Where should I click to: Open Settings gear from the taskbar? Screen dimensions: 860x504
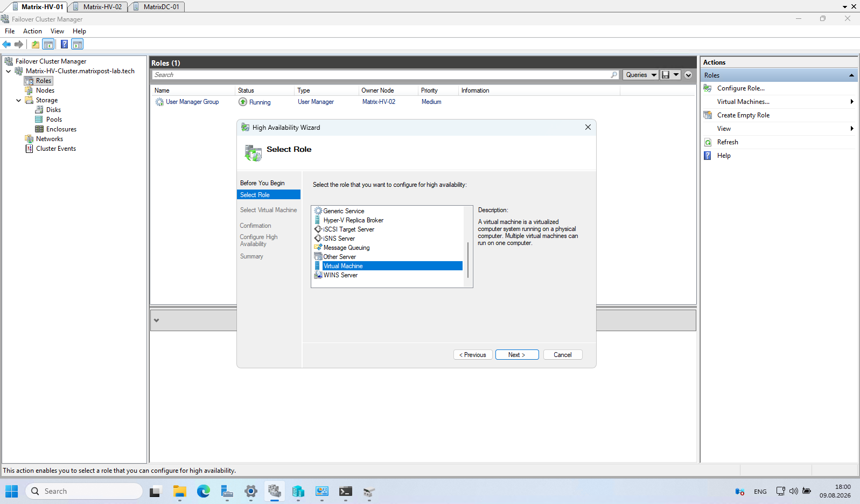(x=250, y=491)
